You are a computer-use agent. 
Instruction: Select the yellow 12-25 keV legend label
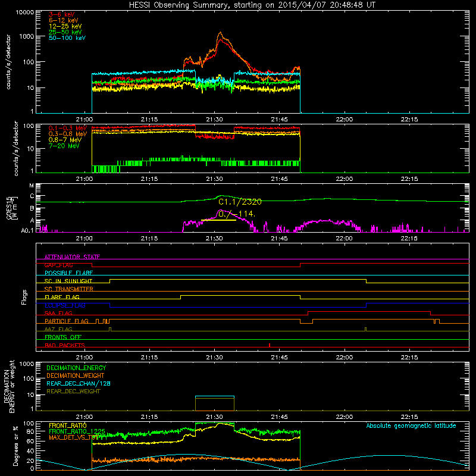pyautogui.click(x=65, y=26)
